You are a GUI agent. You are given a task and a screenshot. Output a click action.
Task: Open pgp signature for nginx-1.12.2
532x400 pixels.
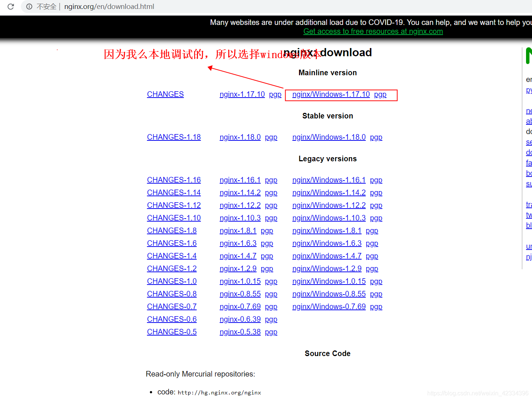271,206
